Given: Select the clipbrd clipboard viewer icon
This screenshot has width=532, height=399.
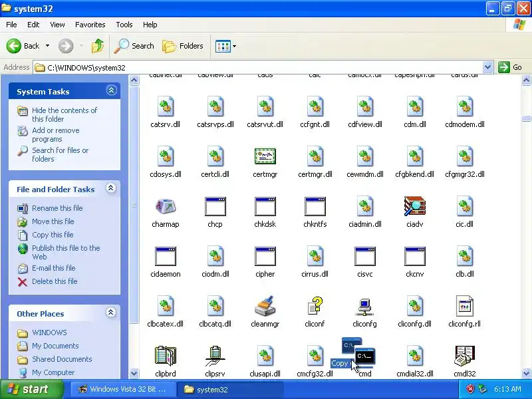Looking at the screenshot, I should tap(165, 356).
